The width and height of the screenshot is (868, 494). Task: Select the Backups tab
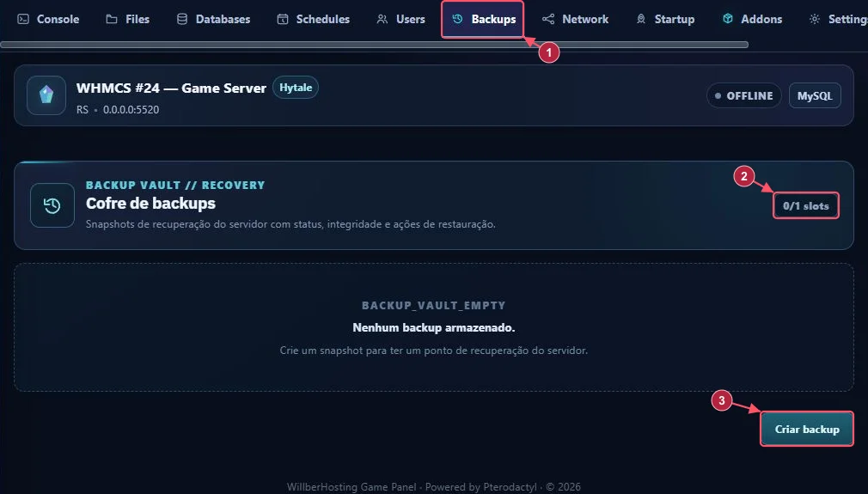click(483, 20)
